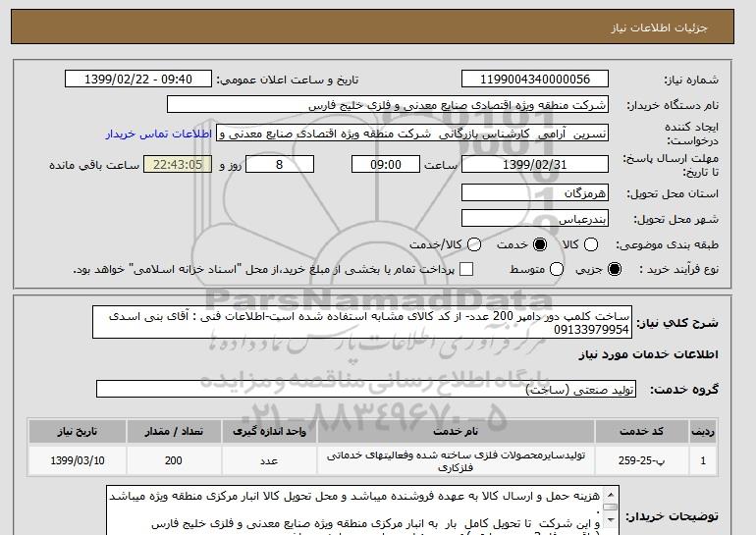Open the اطلاعات تماس خریدار link
This screenshot has width=756, height=535.
(159, 134)
